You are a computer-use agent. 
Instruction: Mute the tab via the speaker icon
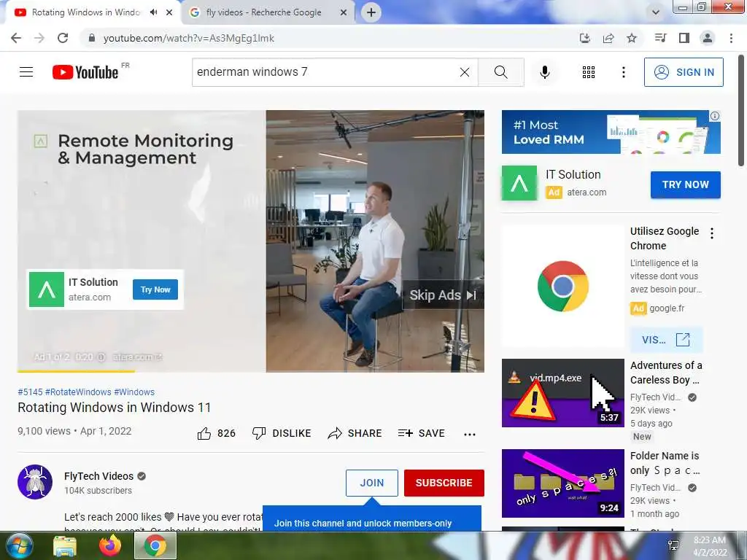point(153,12)
